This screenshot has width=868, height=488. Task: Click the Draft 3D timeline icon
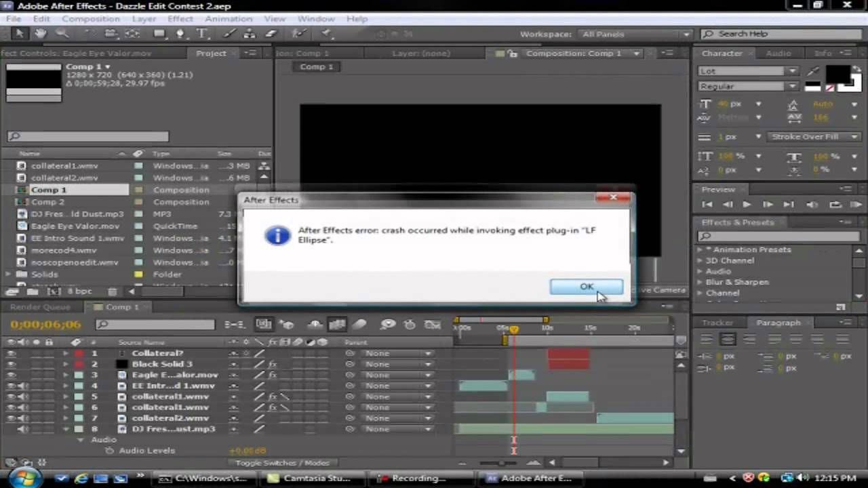pos(288,325)
